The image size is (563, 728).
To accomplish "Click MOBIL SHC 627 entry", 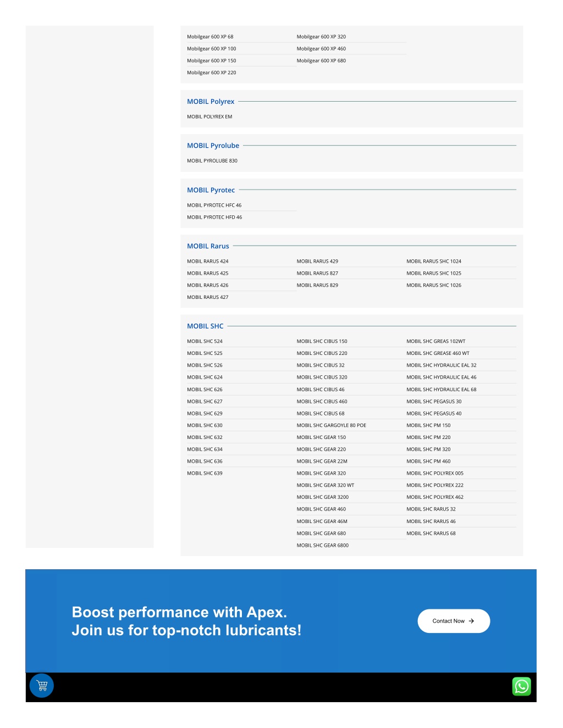I will pos(205,402).
